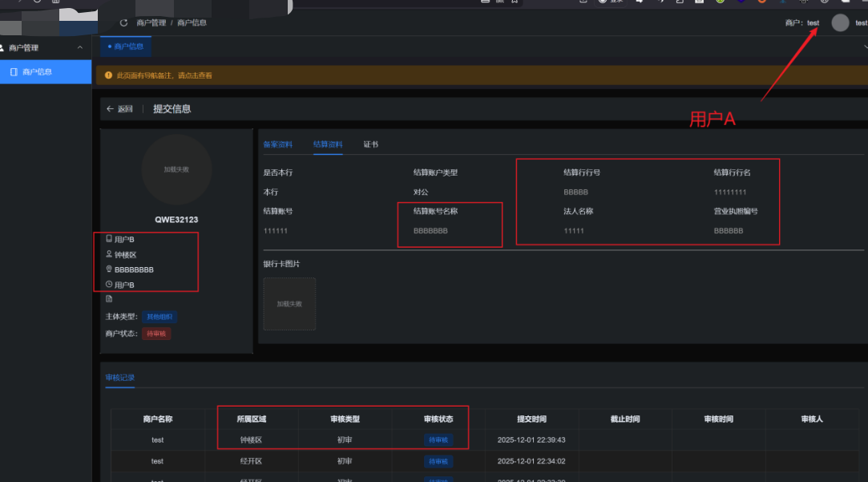Click the timestamp 2025-12-01 22:39:43
The width and height of the screenshot is (868, 482).
point(531,439)
